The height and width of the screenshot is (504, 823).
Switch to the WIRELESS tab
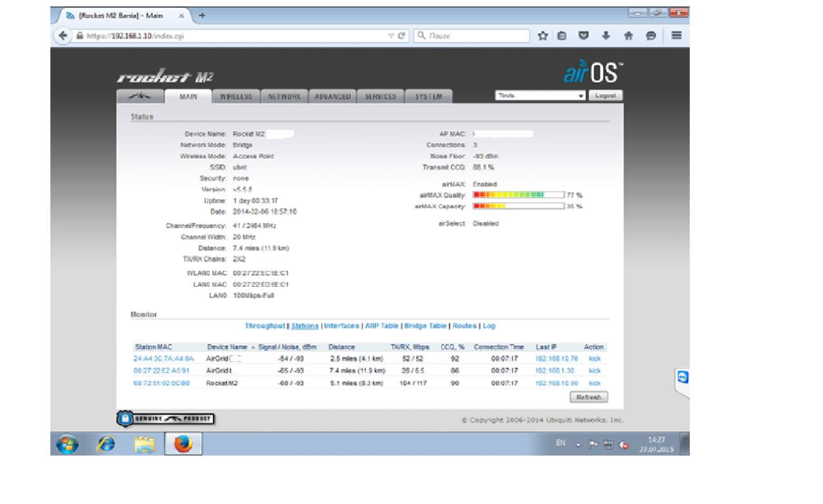236,96
